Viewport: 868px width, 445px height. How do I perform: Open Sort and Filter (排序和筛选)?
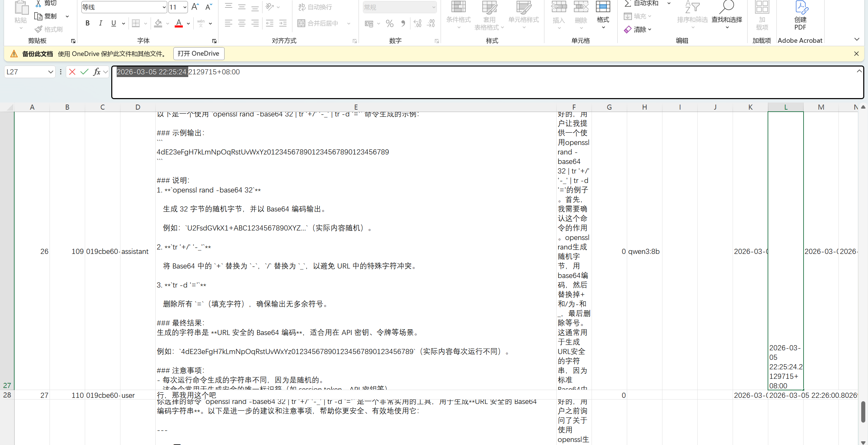(692, 15)
